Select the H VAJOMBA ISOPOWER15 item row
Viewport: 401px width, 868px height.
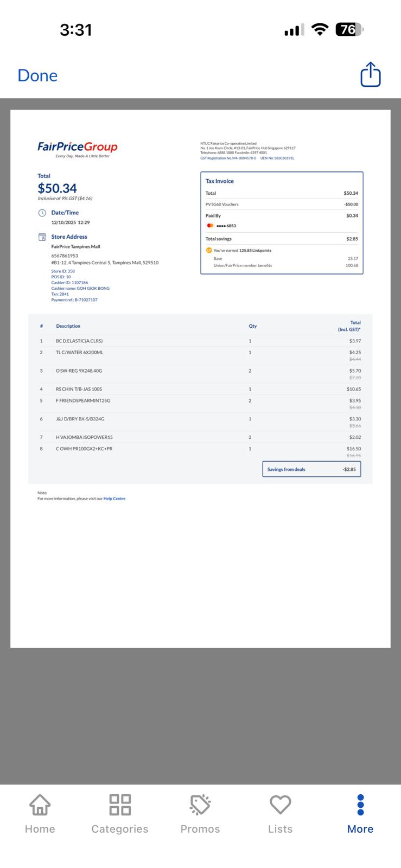click(x=200, y=437)
